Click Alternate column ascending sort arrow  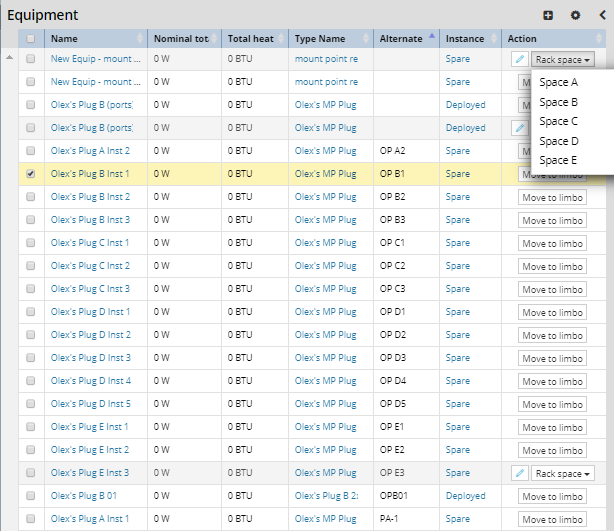(x=432, y=36)
